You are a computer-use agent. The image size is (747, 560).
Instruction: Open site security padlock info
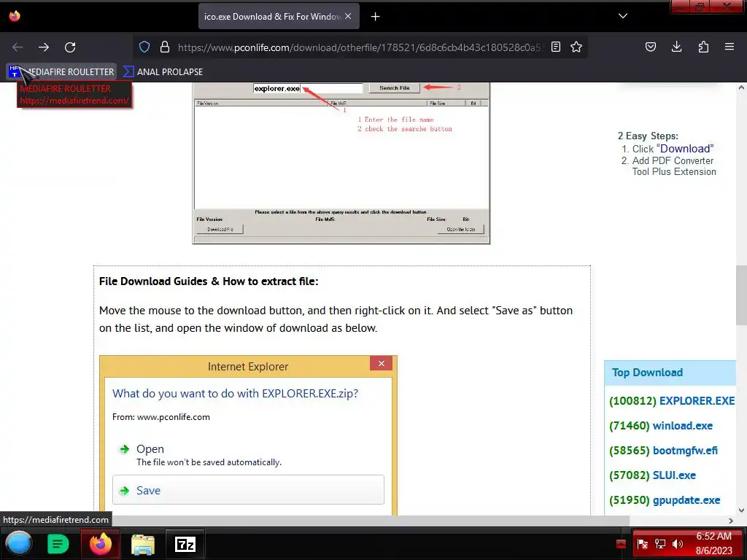point(165,47)
